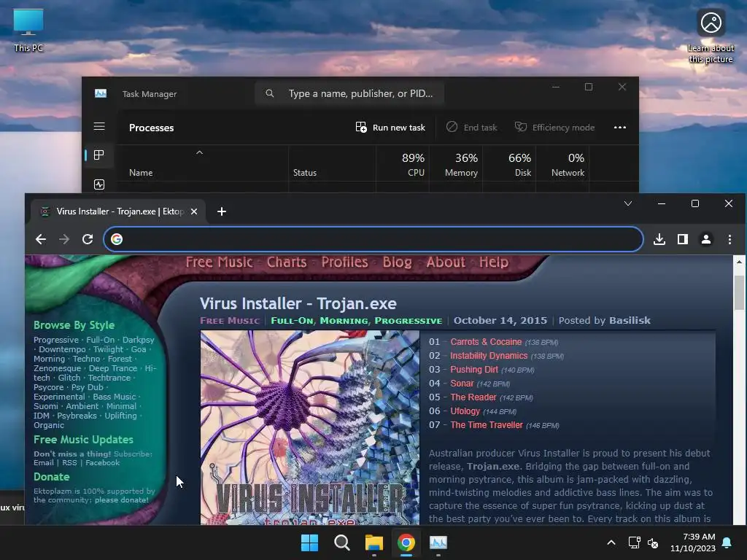The width and height of the screenshot is (747, 560).
Task: Sort processes by 89% CPU column
Action: pyautogui.click(x=403, y=164)
